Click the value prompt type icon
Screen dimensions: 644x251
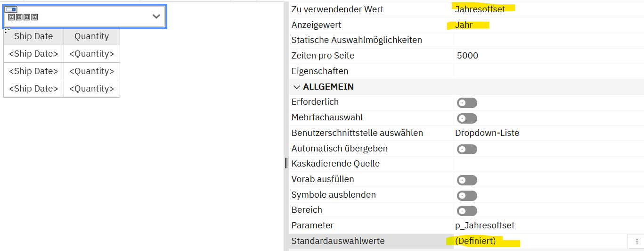point(11,9)
